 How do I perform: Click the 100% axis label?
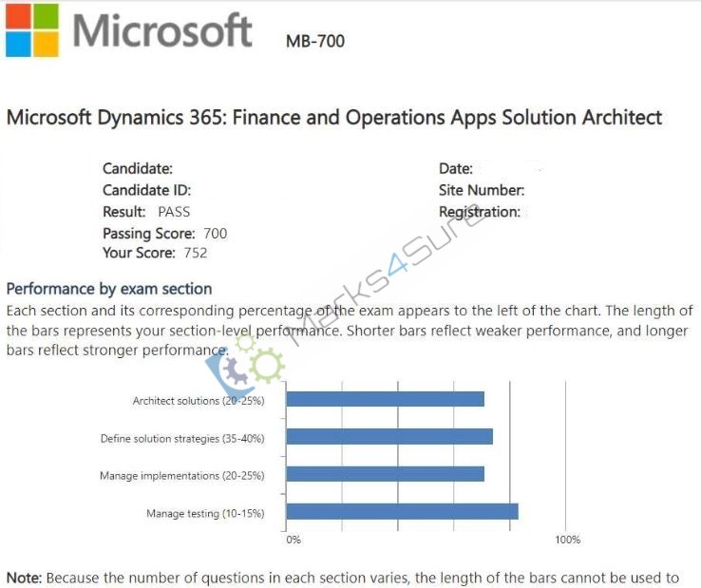coord(568,540)
